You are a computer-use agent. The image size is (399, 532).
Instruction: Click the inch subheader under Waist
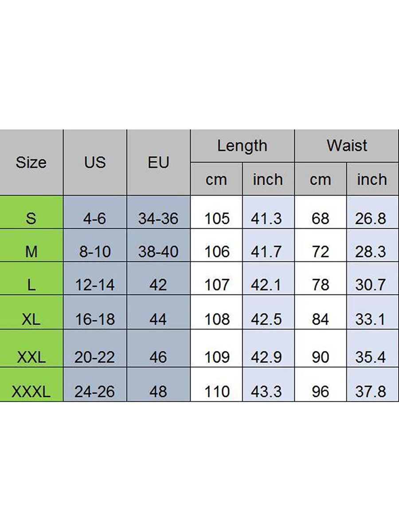(x=372, y=179)
